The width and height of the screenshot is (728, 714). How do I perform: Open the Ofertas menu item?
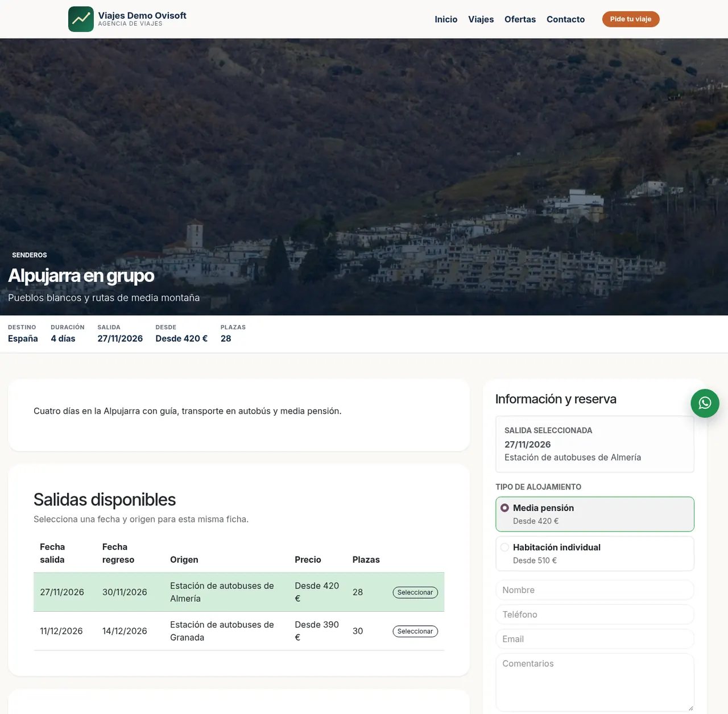point(520,19)
